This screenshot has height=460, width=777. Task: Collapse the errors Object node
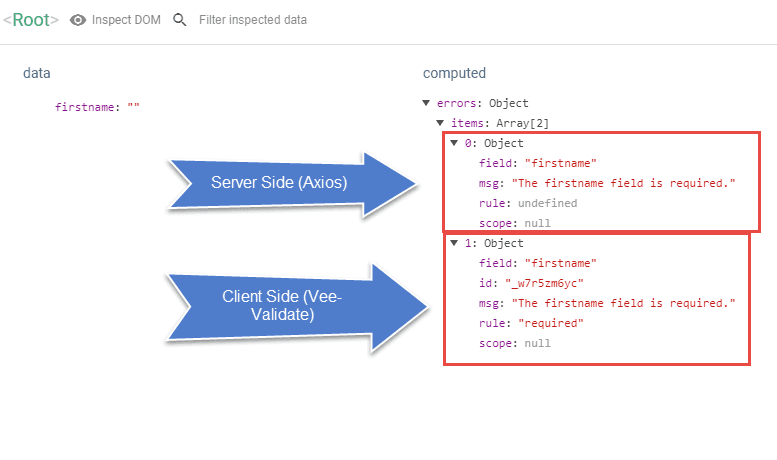[x=426, y=103]
